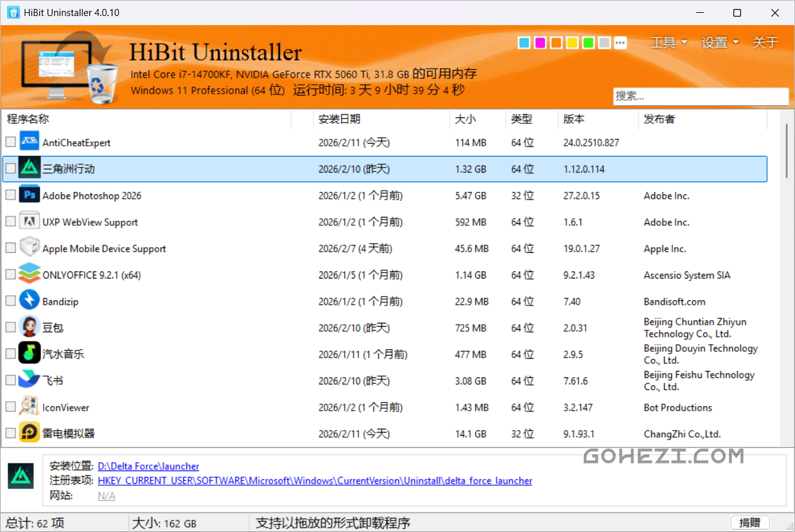Click the 雷电模拟器 yellow icon
Screen dimensions: 795x532
(29, 433)
